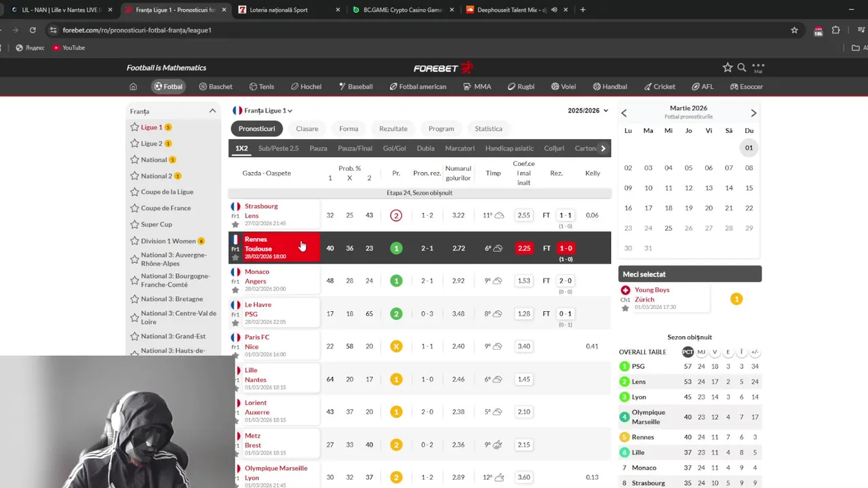The image size is (868, 488).
Task: Favorite Ligue 2 with its star
Action: coord(135,144)
